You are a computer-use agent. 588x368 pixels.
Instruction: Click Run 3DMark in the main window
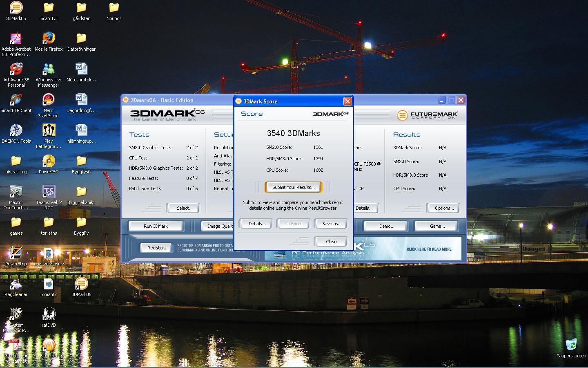(x=156, y=226)
